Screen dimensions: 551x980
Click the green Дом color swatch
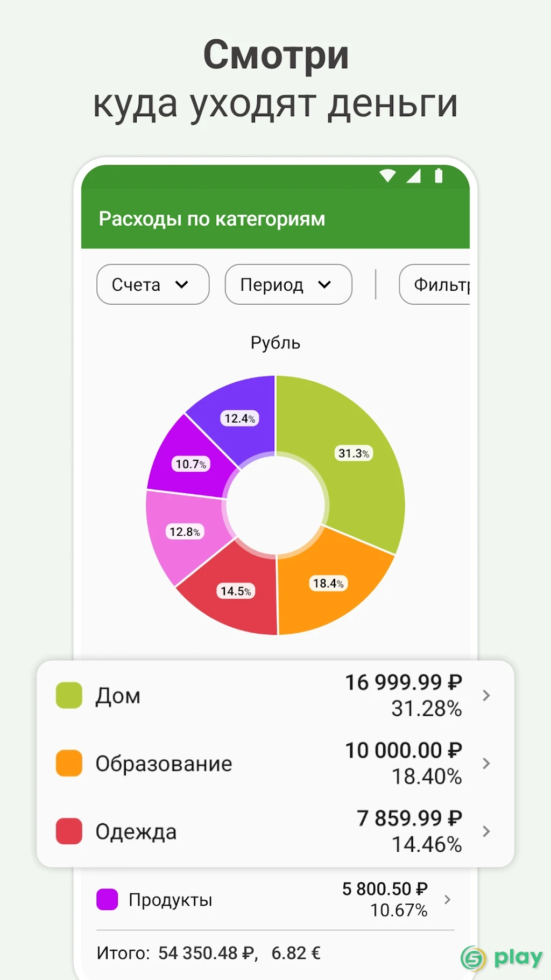[x=69, y=695]
